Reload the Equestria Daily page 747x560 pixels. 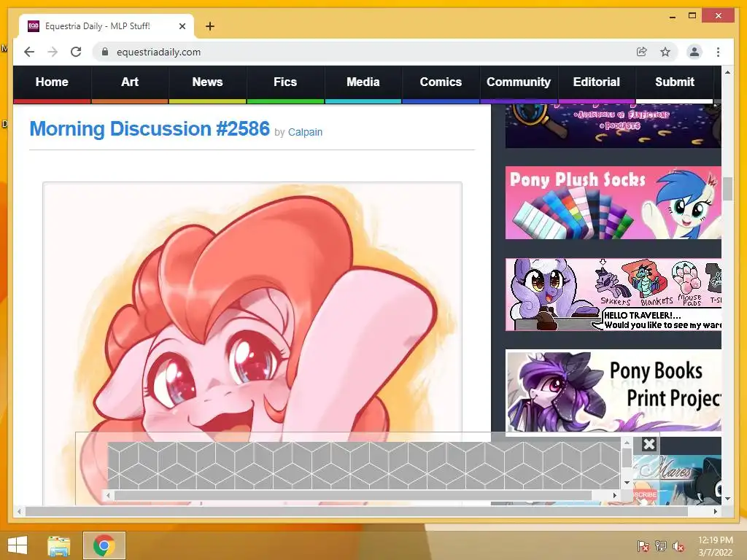[x=76, y=52]
